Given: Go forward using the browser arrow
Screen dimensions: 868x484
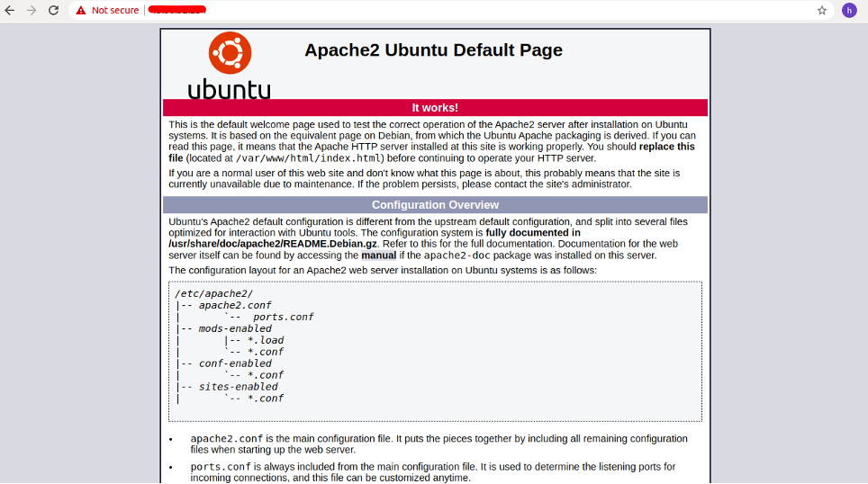Looking at the screenshot, I should 32,10.
